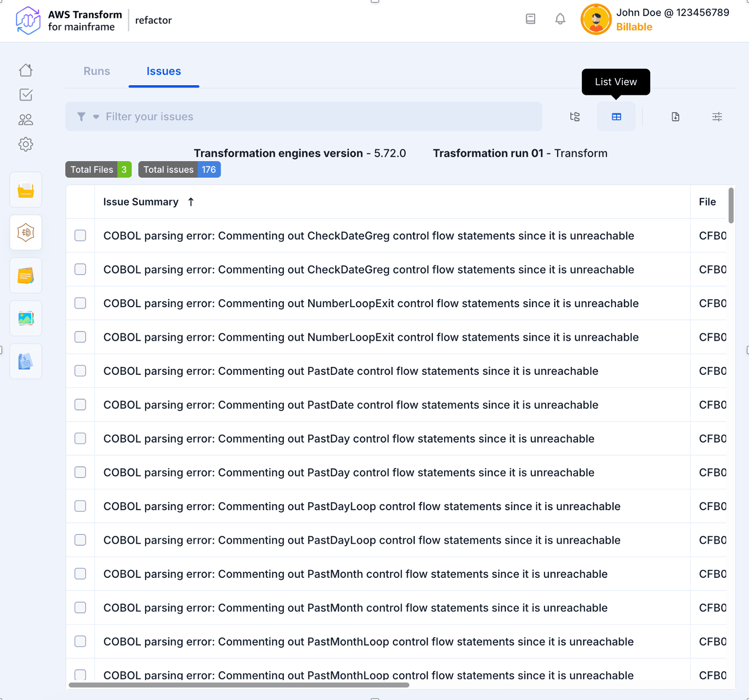Switch to tree view icon
Screen dimensions: 749x700
pos(575,117)
